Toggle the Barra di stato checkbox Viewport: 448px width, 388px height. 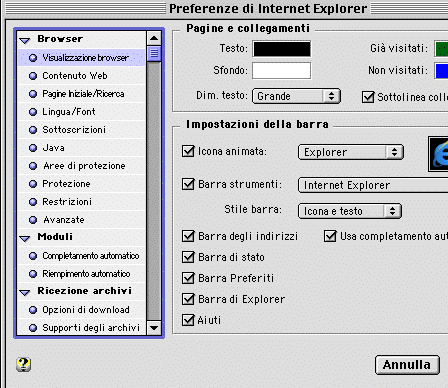(x=188, y=257)
